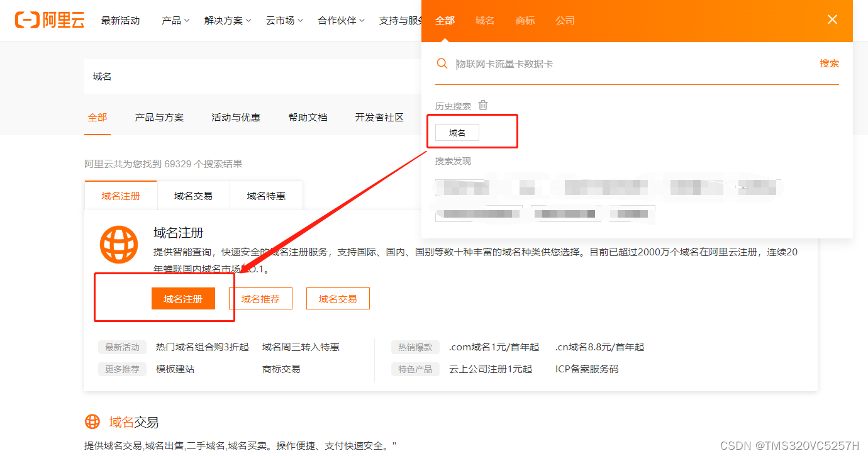Switch to 开发者社区 results tab

pyautogui.click(x=379, y=118)
